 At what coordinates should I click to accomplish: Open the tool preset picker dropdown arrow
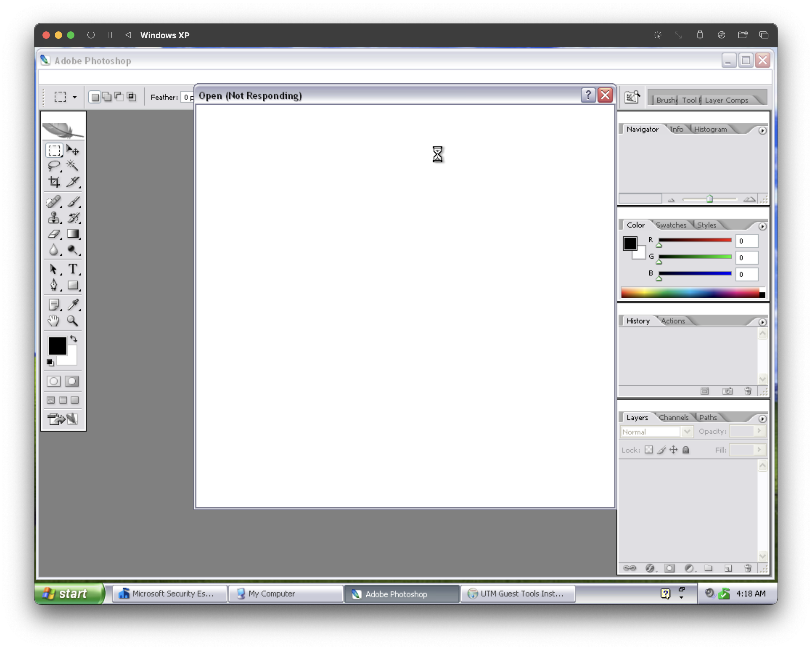point(74,97)
